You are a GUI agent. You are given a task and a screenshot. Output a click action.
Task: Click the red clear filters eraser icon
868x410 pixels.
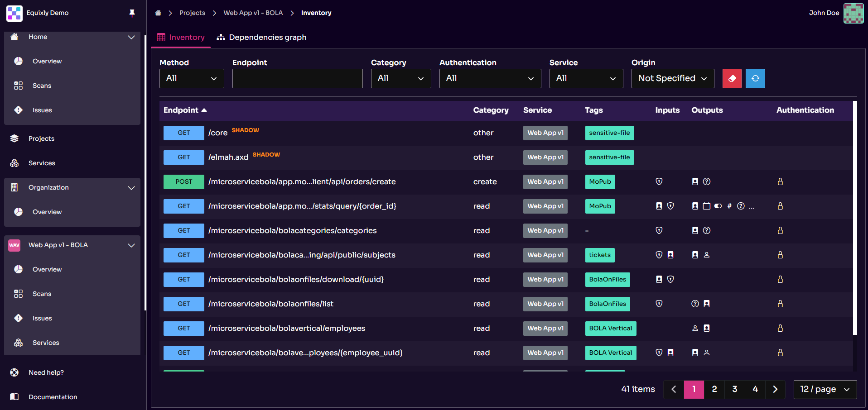point(732,78)
